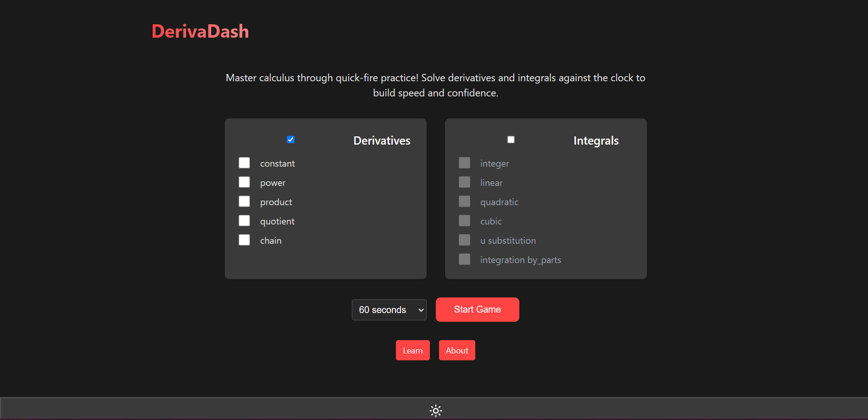
Task: Check the cubic integral box
Action: pos(464,220)
